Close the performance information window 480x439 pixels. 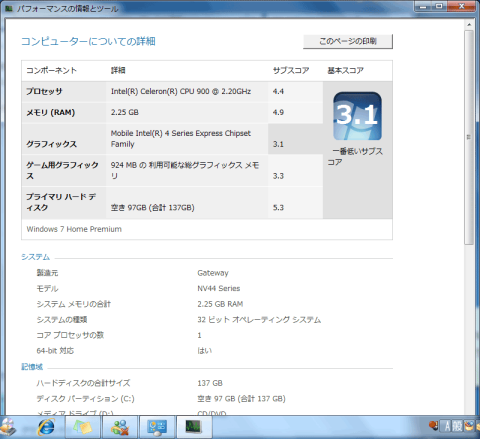pos(462,6)
